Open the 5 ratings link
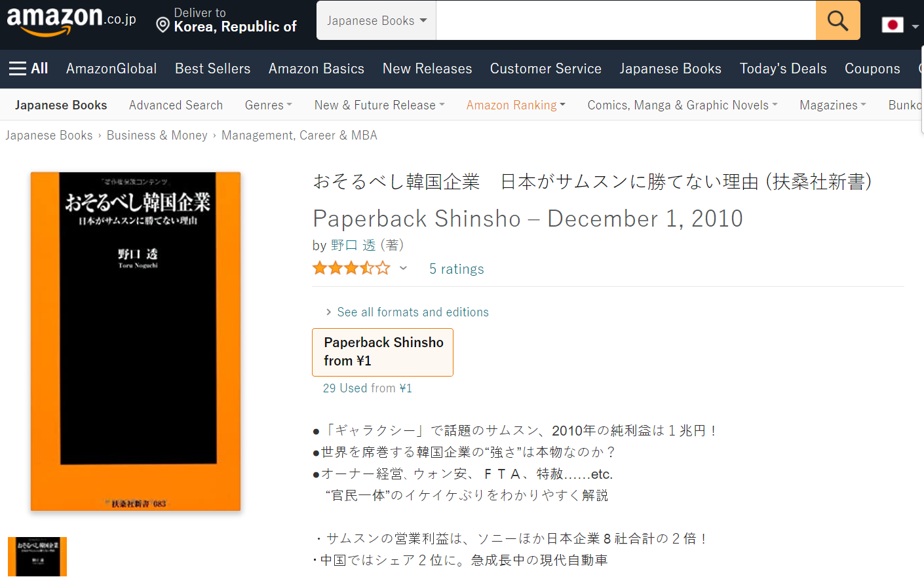Screen dimensions: 924x577 click(x=457, y=269)
